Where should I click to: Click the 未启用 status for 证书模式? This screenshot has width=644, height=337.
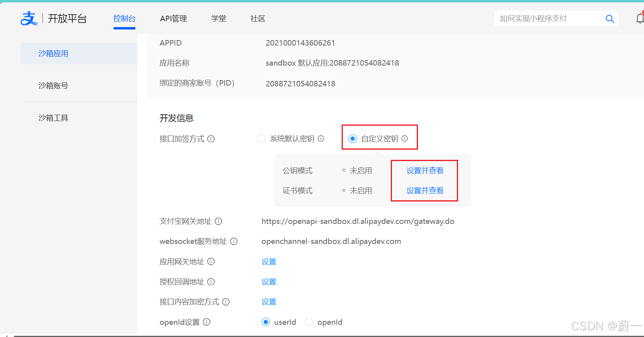tap(361, 190)
